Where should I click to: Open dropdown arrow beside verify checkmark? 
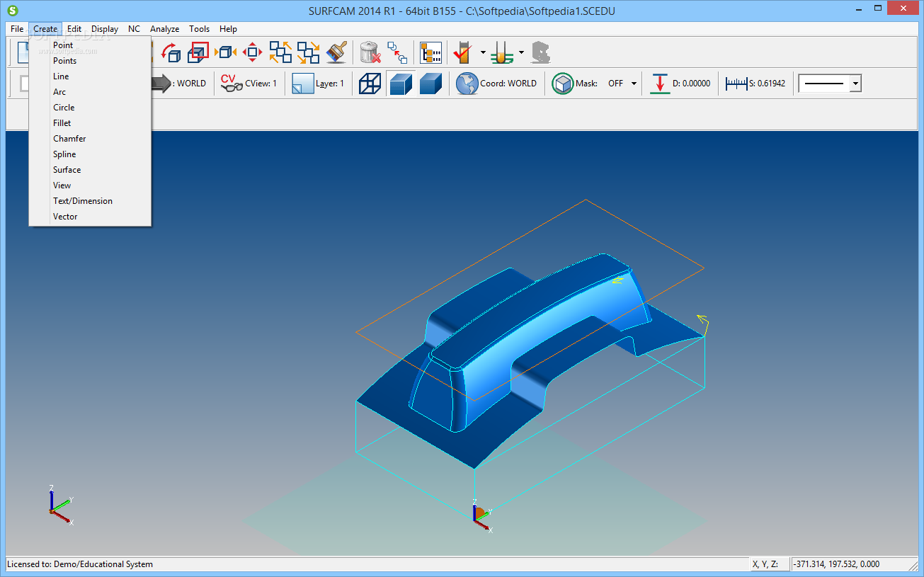[x=483, y=52]
